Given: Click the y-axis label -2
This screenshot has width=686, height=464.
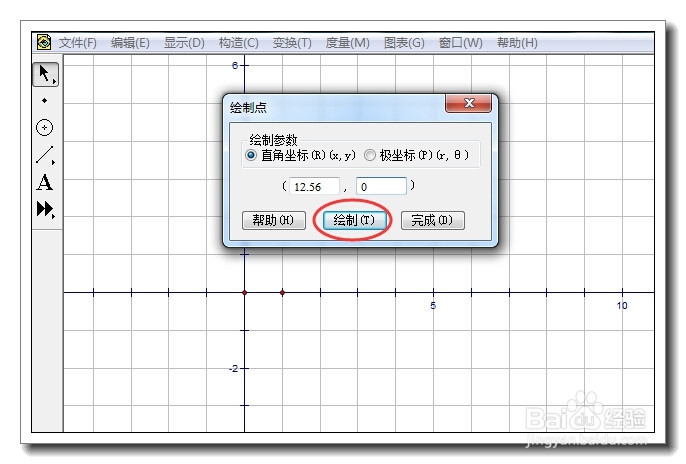Looking at the screenshot, I should coord(234,369).
